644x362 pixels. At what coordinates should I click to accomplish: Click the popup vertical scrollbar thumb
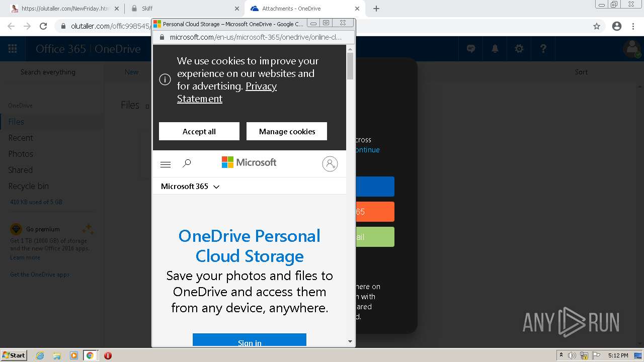pos(350,66)
